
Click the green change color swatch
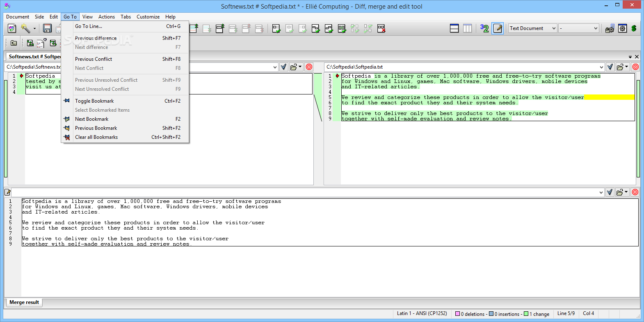coord(526,314)
